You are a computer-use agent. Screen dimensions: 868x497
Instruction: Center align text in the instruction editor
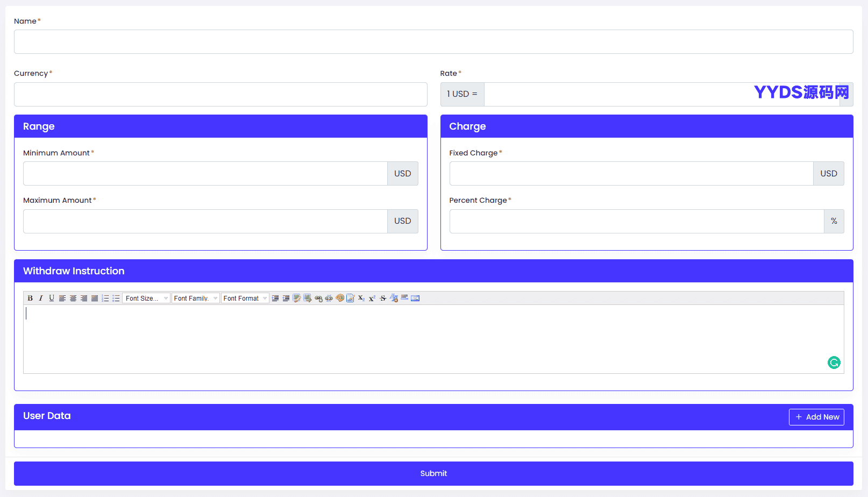73,298
